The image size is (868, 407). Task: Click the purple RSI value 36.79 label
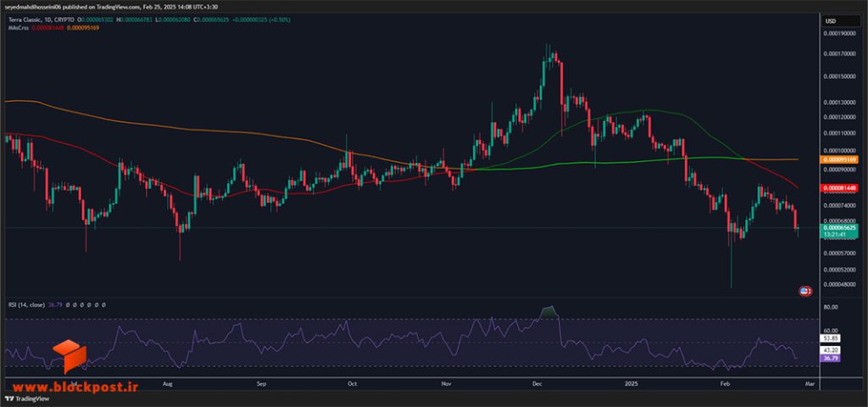coord(832,359)
